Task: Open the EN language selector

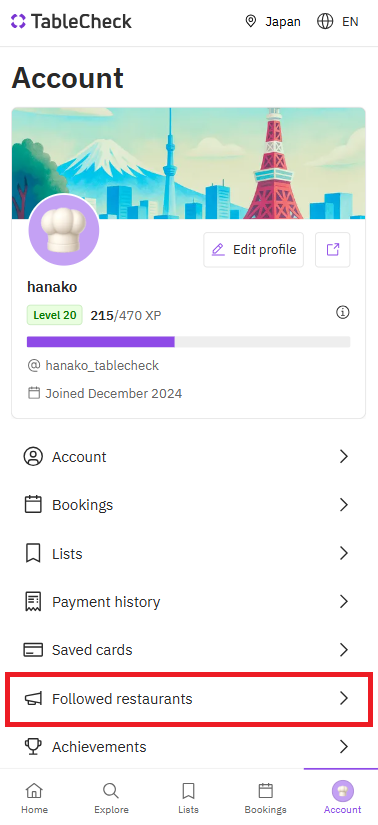Action: tap(338, 22)
